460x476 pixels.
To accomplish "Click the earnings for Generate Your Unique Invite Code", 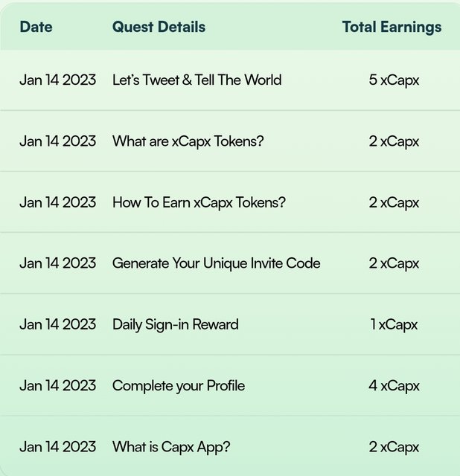I will [394, 263].
